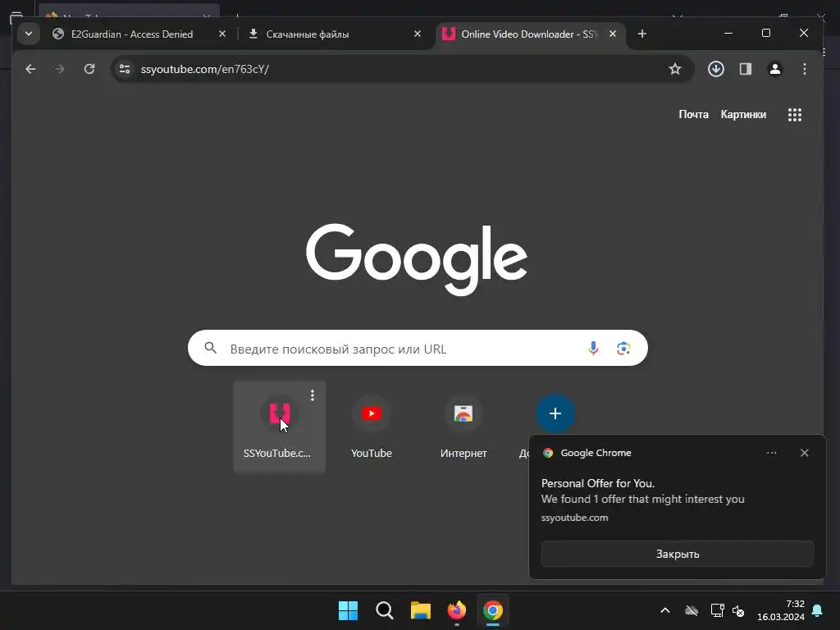840x630 pixels.
Task: Open the clock and date 16.03.2024
Action: click(x=781, y=610)
